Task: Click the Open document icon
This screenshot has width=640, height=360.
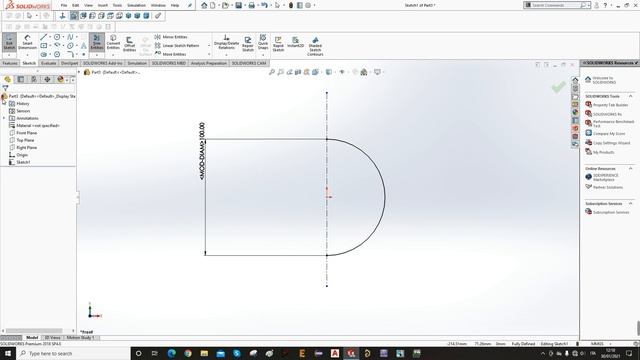Action: (225, 5)
